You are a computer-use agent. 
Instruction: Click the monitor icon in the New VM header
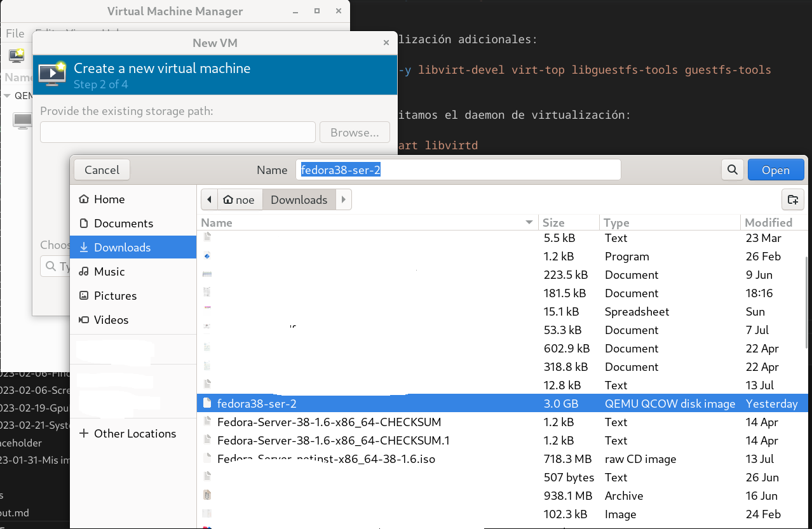(53, 74)
